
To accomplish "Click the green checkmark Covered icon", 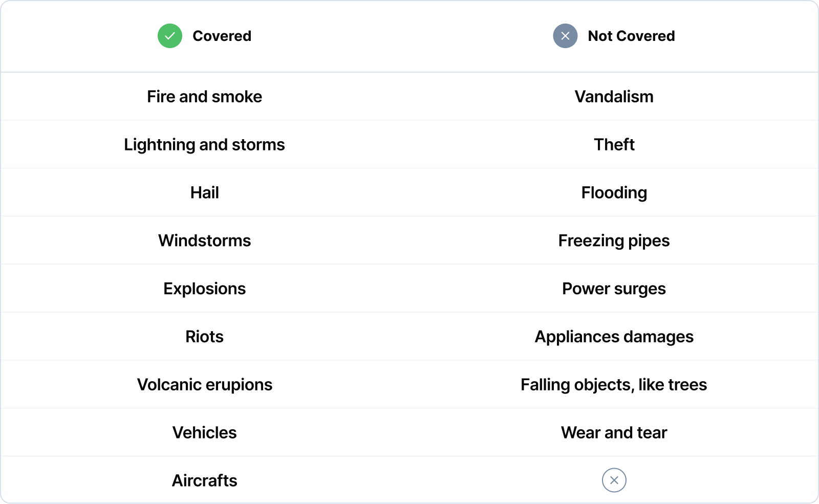I will coord(170,36).
